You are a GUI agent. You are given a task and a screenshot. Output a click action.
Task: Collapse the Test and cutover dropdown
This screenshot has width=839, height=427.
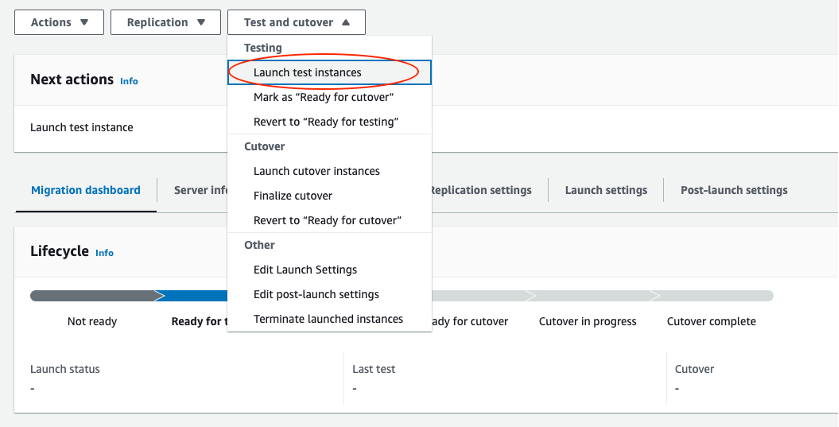(x=296, y=22)
